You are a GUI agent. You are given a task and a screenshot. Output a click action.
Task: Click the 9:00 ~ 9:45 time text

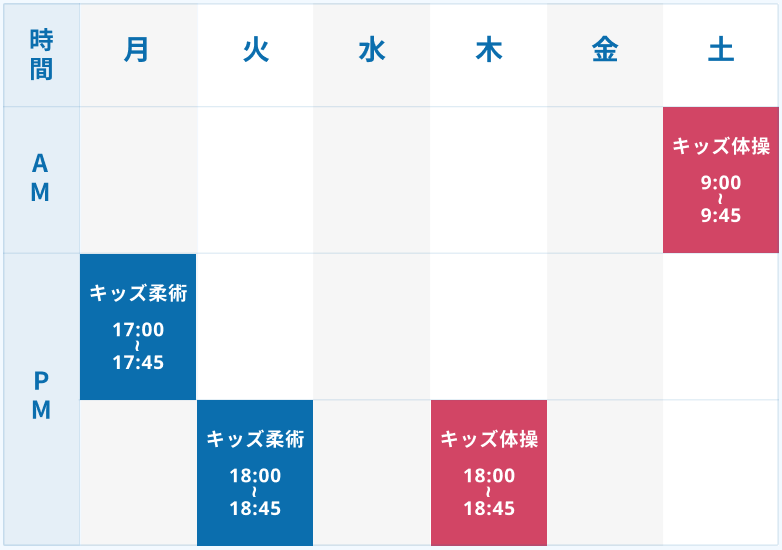tap(720, 198)
